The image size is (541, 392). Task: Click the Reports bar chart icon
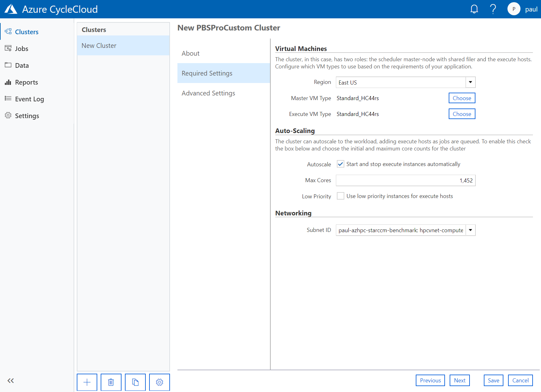point(8,82)
